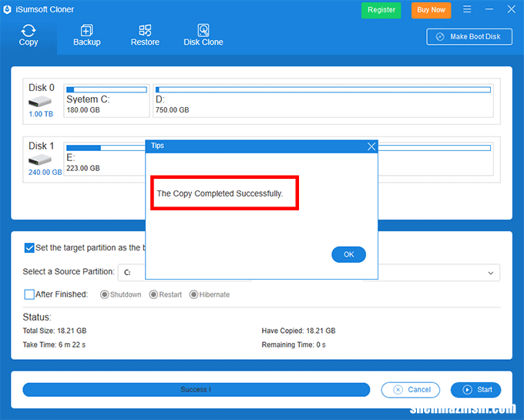This screenshot has width=524, height=420.
Task: Click the Success progress bar
Action: (196, 390)
